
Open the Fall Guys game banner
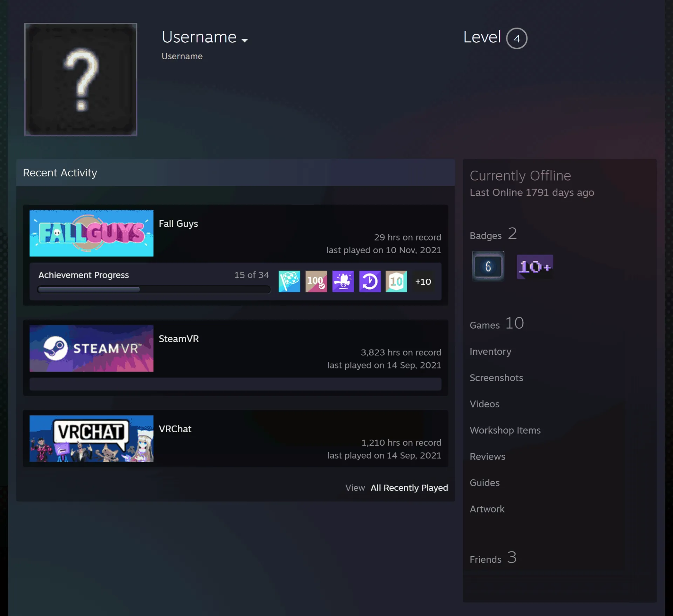pos(91,233)
